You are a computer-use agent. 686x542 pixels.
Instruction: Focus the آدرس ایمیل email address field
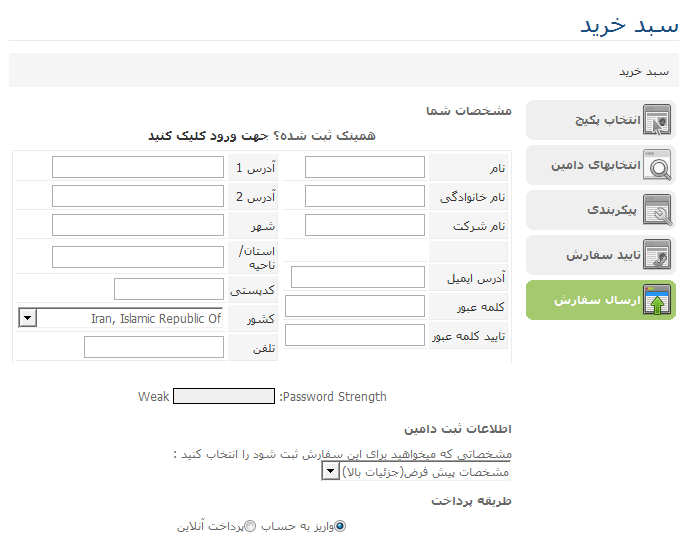coord(358,277)
